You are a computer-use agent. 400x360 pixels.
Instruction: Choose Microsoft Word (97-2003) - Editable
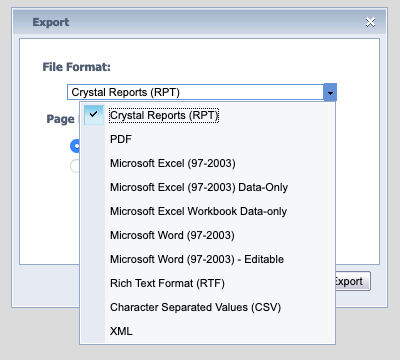[x=207, y=259]
